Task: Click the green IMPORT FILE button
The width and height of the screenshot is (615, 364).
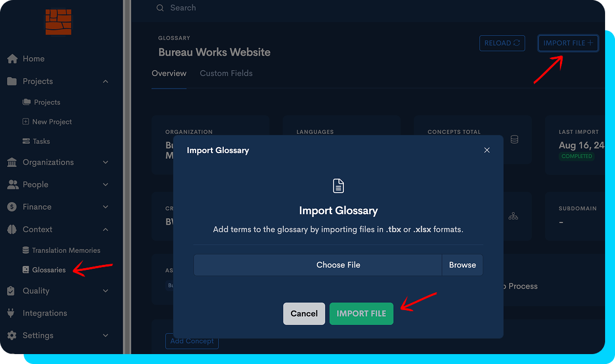Action: point(362,313)
